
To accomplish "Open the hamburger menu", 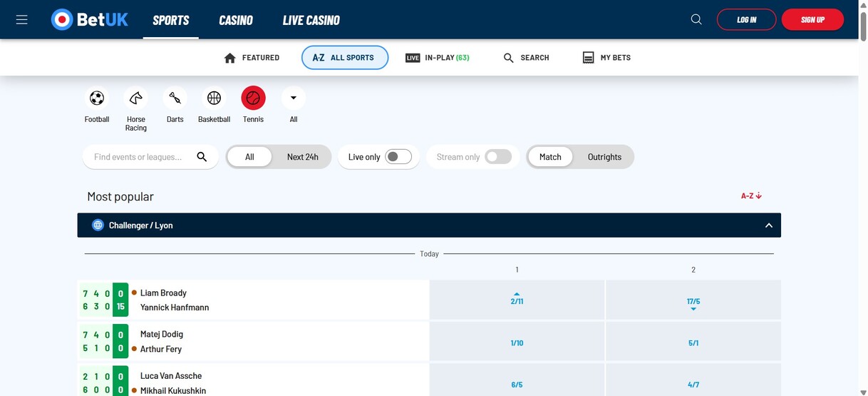I will (22, 20).
